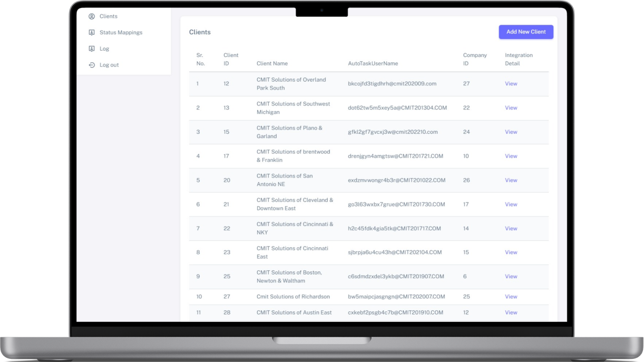View integration detail for Richardson
This screenshot has height=362, width=644.
[x=511, y=297]
